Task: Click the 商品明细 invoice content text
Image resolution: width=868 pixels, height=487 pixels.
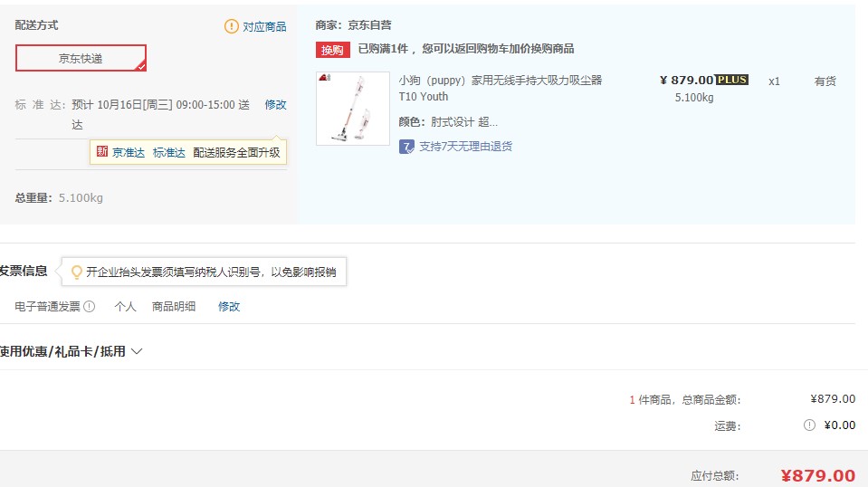Action: (174, 306)
